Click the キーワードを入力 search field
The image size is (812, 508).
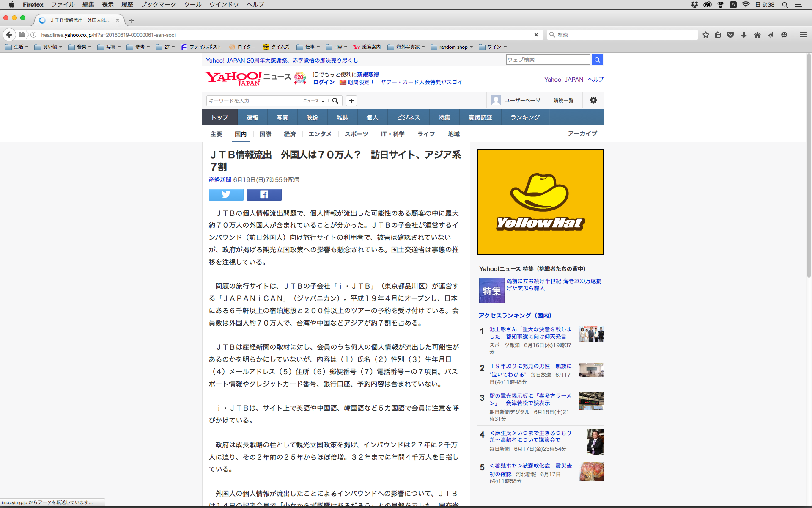point(253,101)
